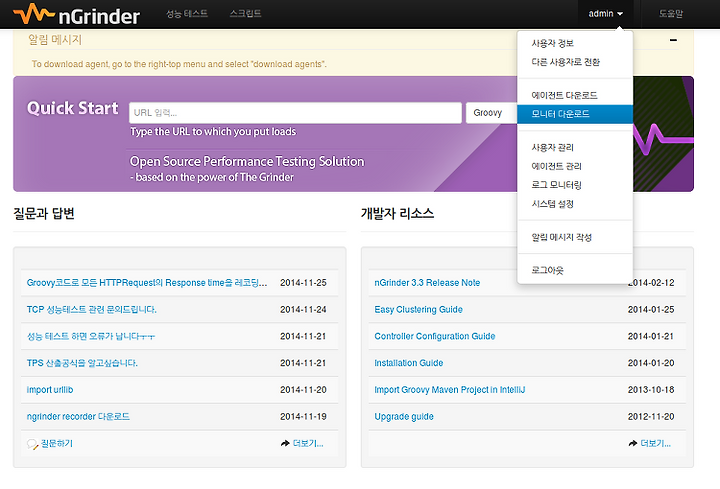Viewport: 720px width, 489px height.
Task: Click the date 2012-11-20
Action: pyautogui.click(x=651, y=416)
